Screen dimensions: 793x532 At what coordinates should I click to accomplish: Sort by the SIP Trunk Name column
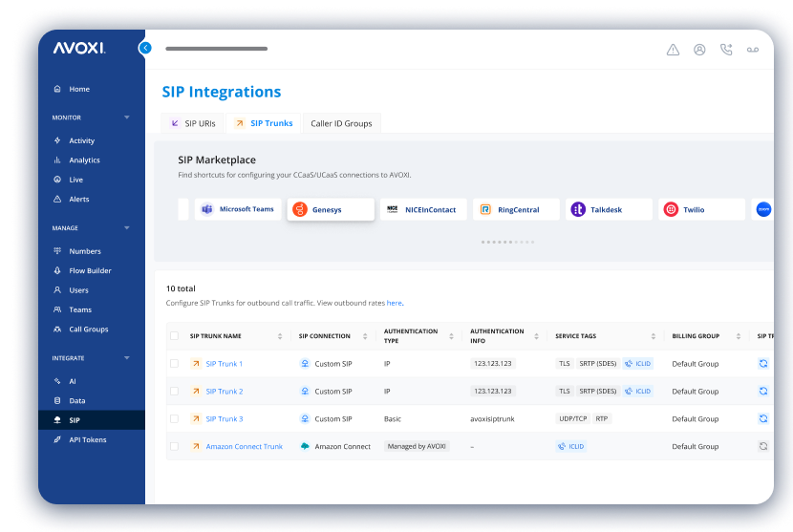click(x=280, y=336)
